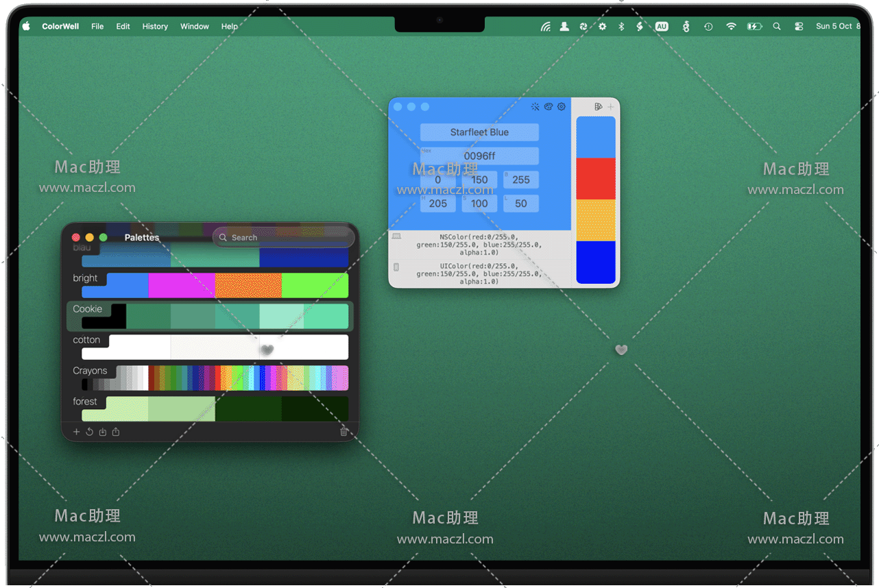Open the Window menu in menu bar

(x=195, y=27)
